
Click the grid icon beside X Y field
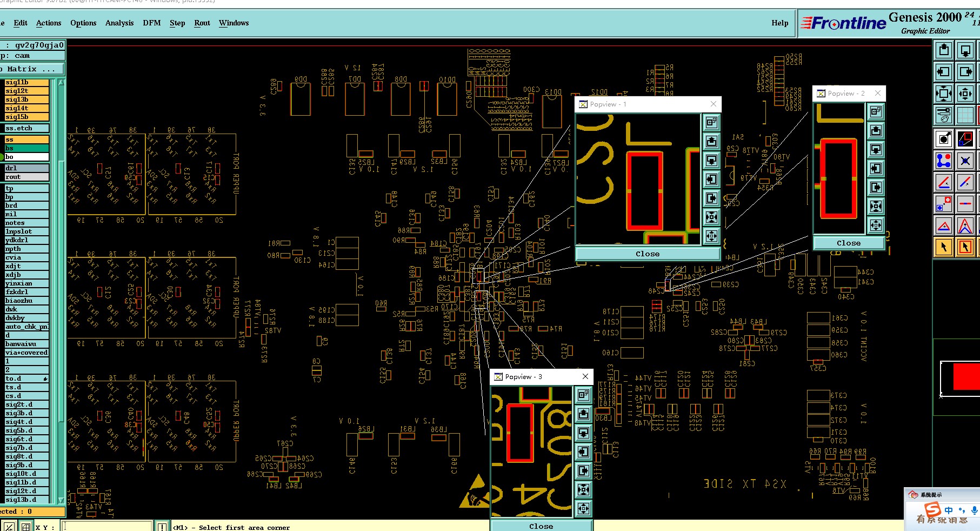tap(25, 526)
